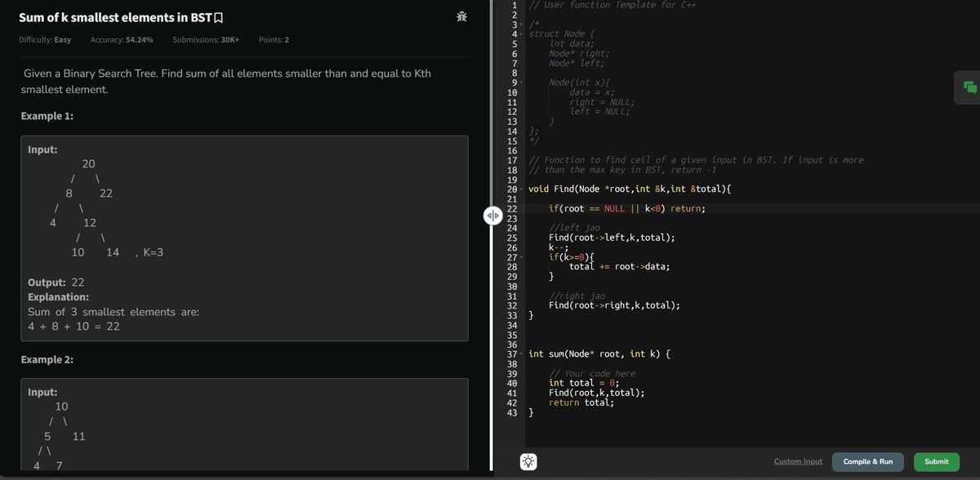The image size is (980, 480).
Task: Click the panel splitter arrows handle
Action: pyautogui.click(x=492, y=216)
